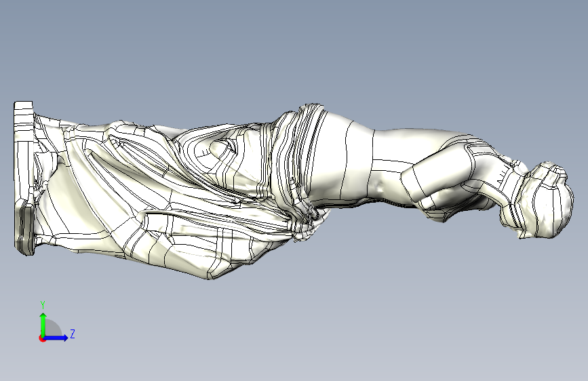Click the blue Z axis arrow

coord(56,338)
